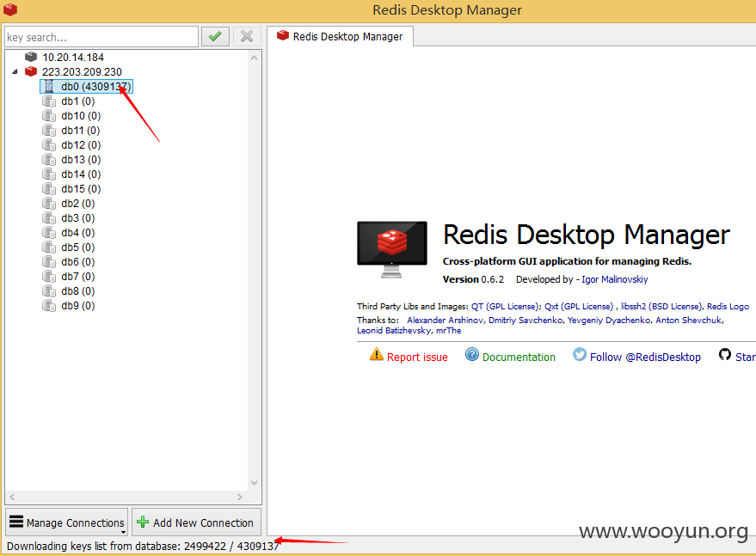
Task: Click the green checkmark apply-filter icon
Action: pyautogui.click(x=215, y=37)
